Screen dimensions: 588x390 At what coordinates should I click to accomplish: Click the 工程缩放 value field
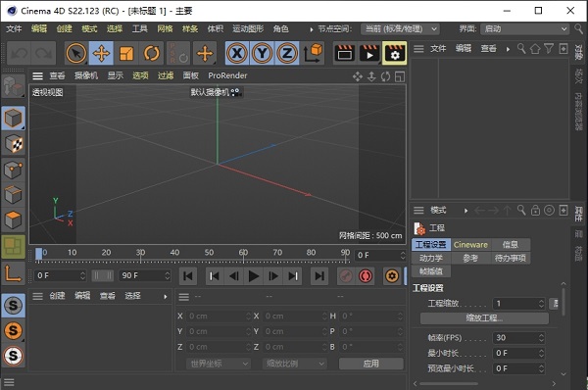[x=518, y=304]
